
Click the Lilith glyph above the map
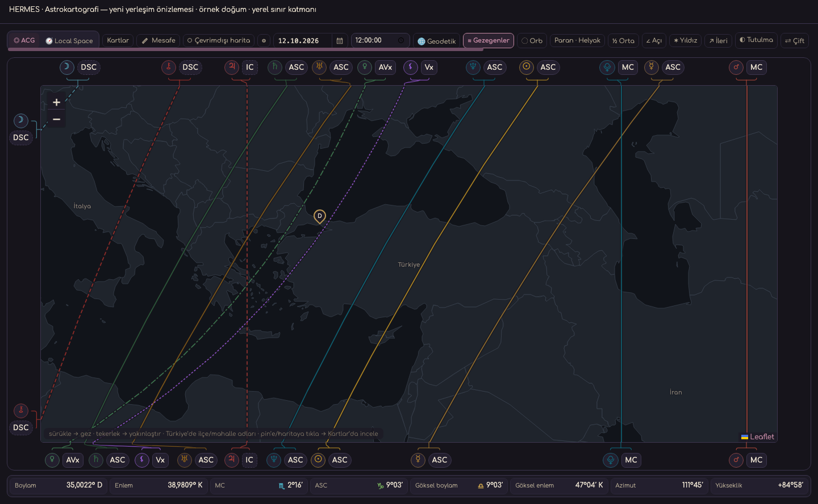(x=411, y=67)
